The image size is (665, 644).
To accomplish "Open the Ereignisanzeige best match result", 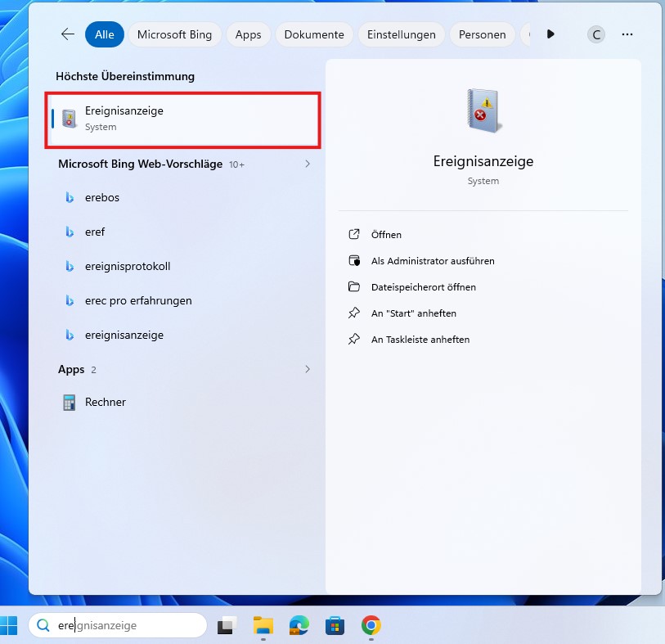I will point(182,120).
